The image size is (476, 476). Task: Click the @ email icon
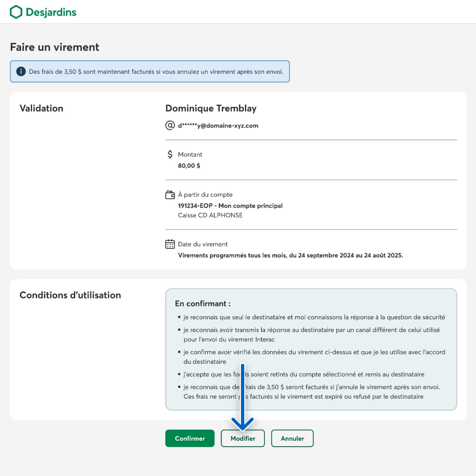(x=170, y=125)
